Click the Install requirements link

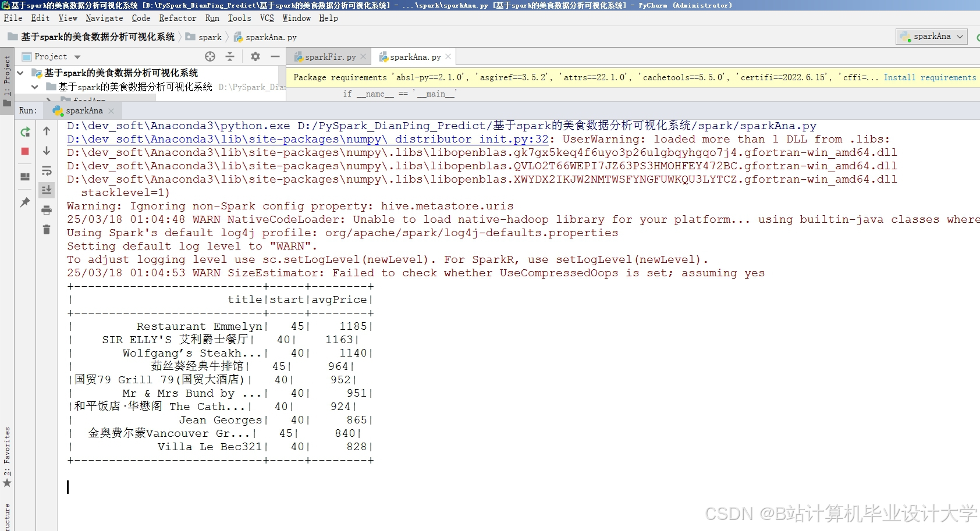(929, 77)
